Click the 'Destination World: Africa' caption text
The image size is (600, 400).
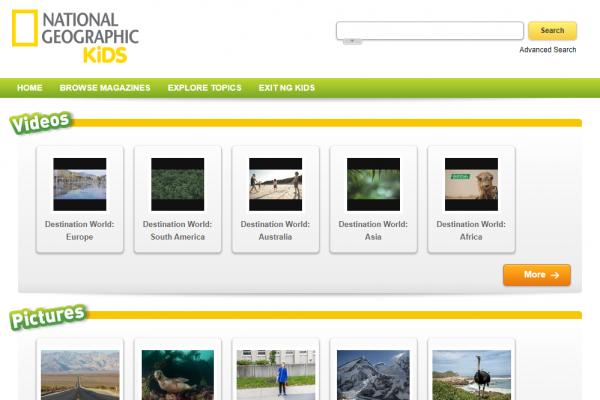pyautogui.click(x=471, y=230)
